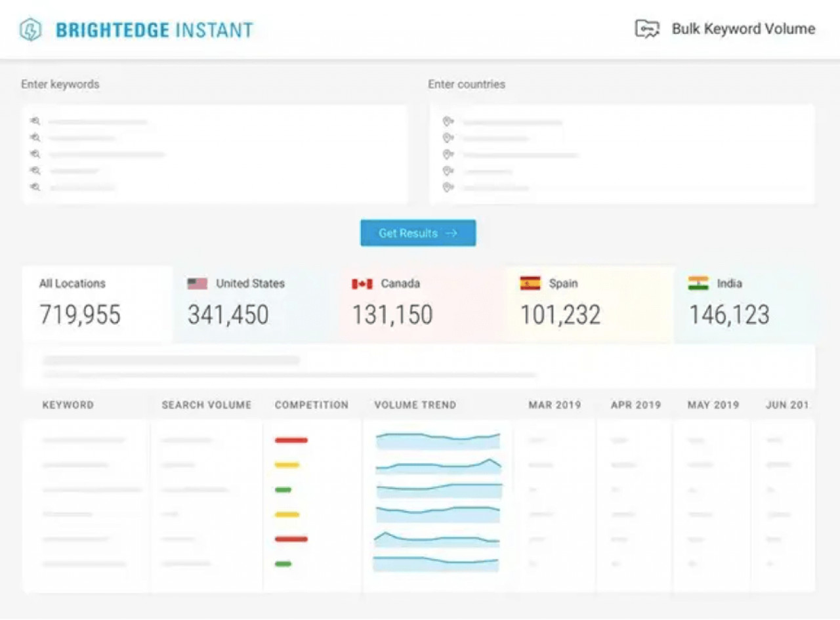The image size is (840, 620).
Task: Click the last country location pin icon
Action: pyautogui.click(x=448, y=188)
